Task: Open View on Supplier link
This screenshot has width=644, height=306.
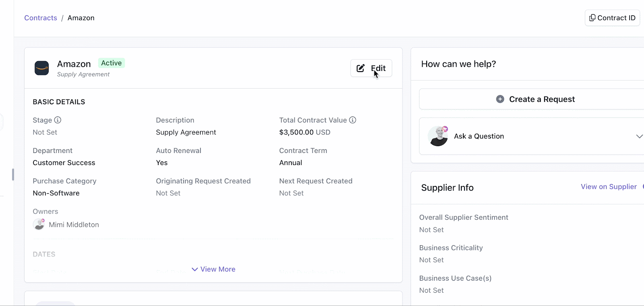Action: coord(609,186)
